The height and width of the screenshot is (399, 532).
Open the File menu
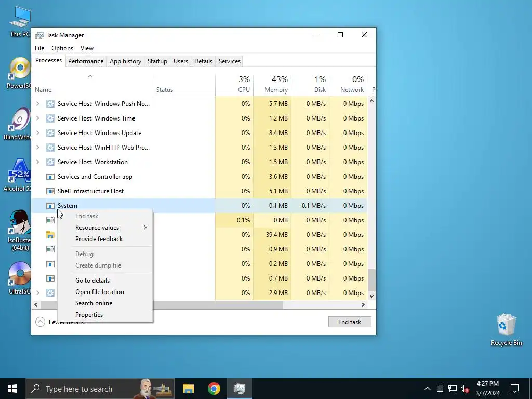click(x=39, y=48)
